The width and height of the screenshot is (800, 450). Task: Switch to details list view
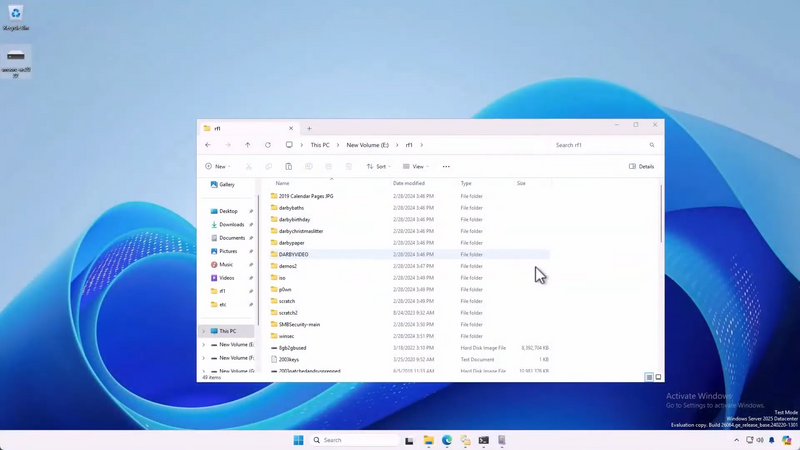coord(649,377)
